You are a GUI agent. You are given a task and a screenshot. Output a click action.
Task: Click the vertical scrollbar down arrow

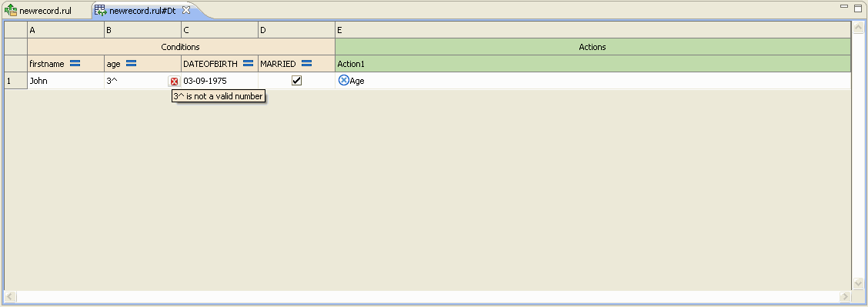pyautogui.click(x=858, y=283)
